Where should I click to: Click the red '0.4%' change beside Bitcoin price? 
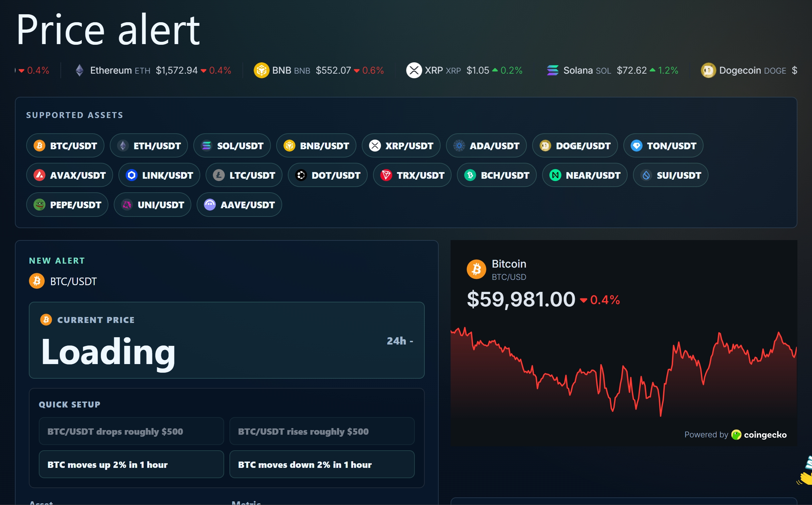[x=600, y=300]
